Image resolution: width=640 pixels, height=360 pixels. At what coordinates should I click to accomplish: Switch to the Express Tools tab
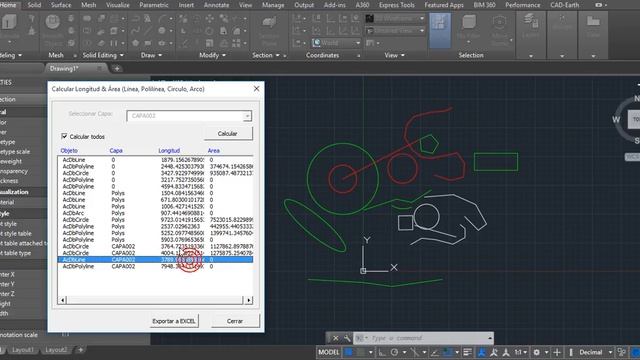pos(396,5)
